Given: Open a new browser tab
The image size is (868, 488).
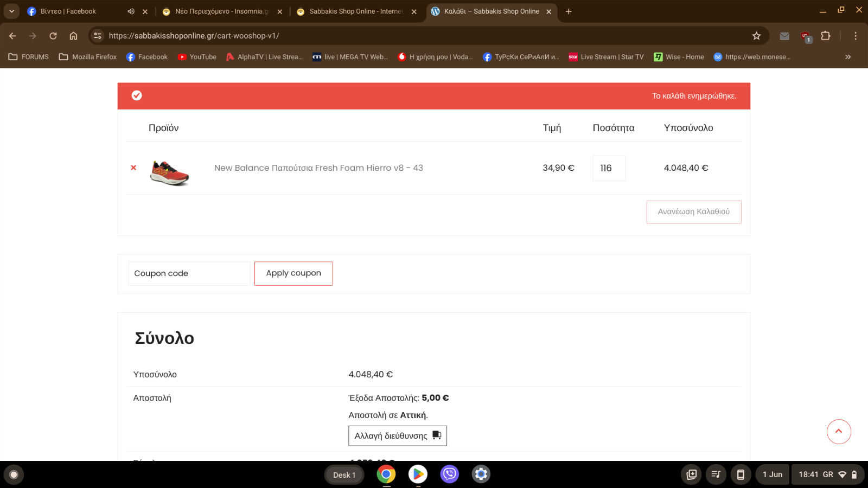Looking at the screenshot, I should pyautogui.click(x=569, y=11).
